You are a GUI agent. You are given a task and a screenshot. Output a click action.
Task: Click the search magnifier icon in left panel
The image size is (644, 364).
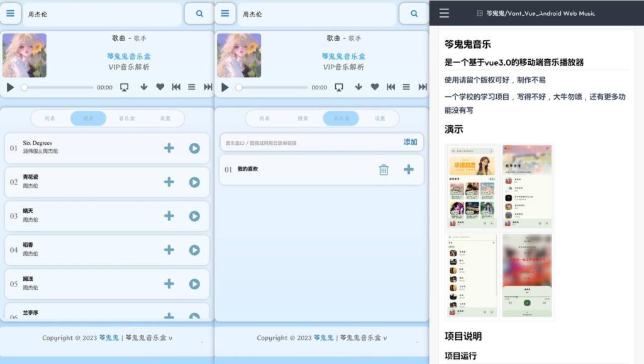tap(199, 13)
